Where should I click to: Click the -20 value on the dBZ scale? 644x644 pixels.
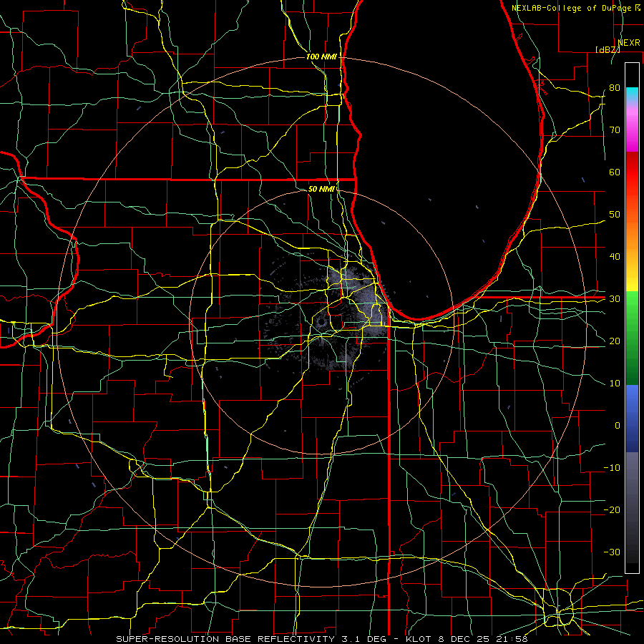(612, 509)
